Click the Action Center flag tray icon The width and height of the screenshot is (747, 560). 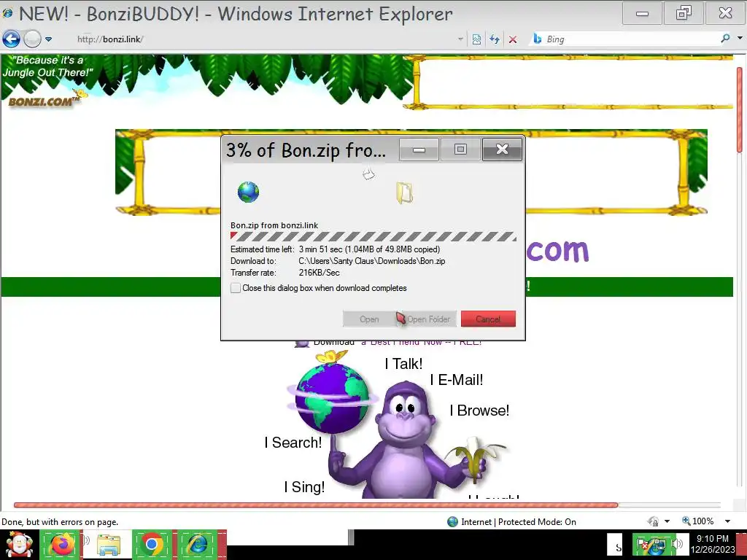click(641, 545)
